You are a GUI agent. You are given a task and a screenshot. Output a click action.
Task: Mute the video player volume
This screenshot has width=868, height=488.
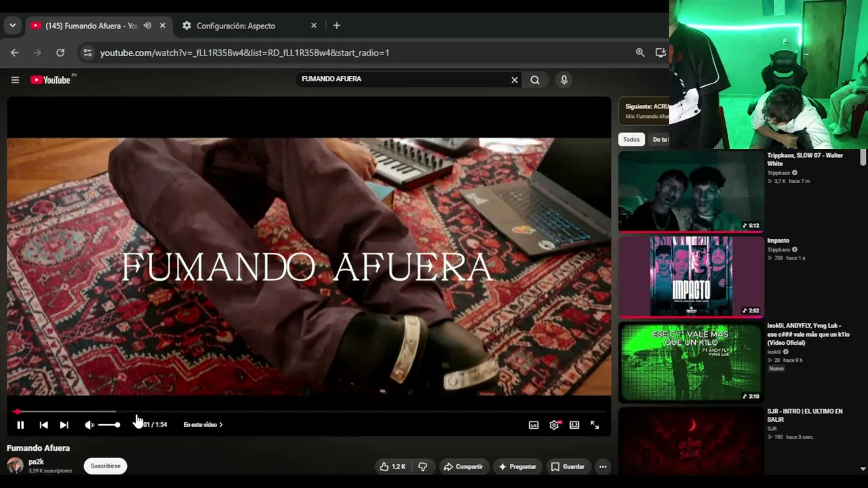tap(89, 425)
